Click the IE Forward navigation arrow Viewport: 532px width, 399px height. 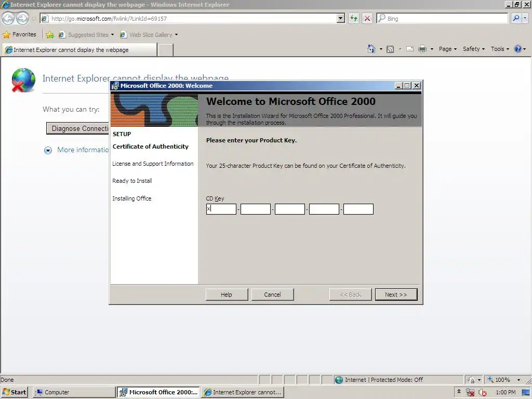point(22,18)
